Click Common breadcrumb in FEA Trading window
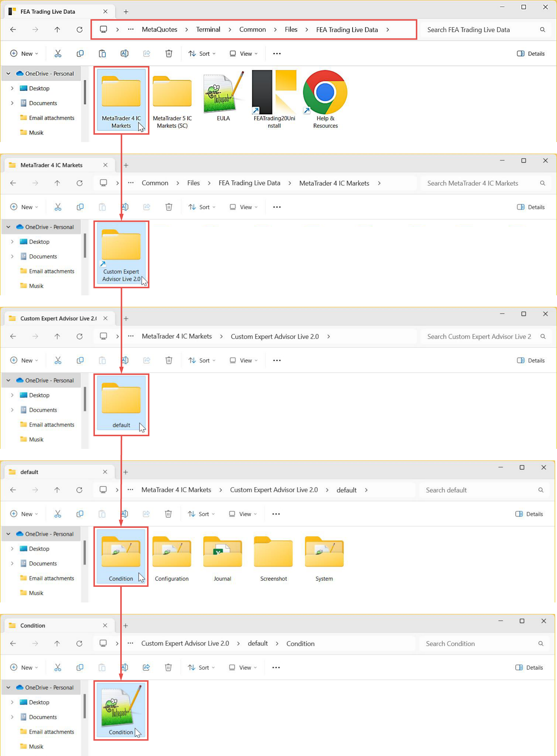Image resolution: width=557 pixels, height=756 pixels. point(253,30)
